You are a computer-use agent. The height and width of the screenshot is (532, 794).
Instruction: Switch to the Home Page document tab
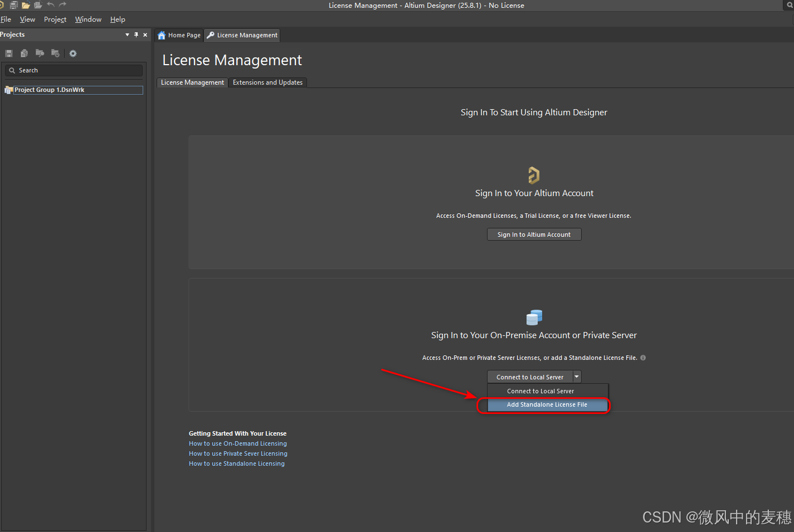(179, 35)
